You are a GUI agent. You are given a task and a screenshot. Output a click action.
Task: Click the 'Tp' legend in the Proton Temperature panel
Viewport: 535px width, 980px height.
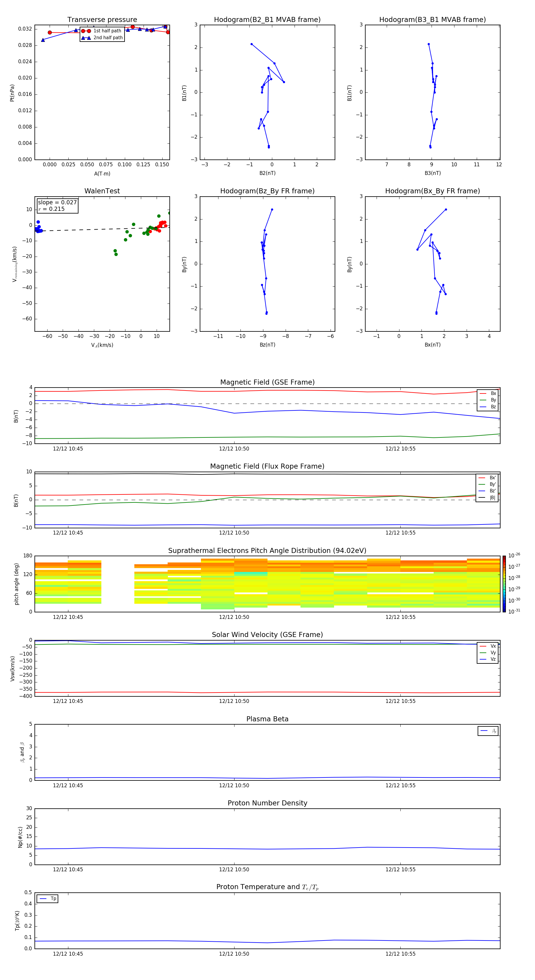click(47, 899)
